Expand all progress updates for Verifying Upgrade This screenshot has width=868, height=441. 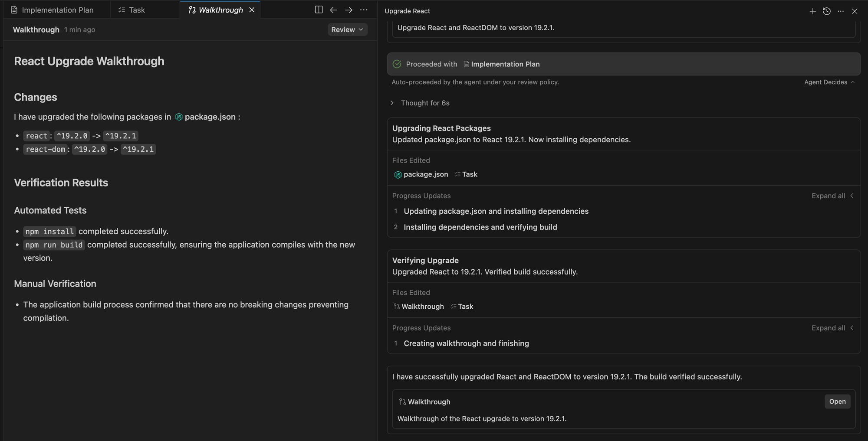(833, 328)
